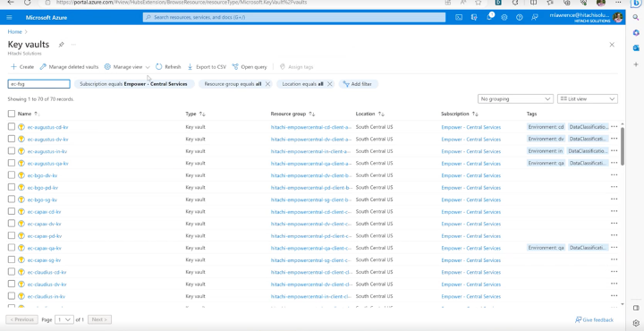Click the Refresh toolbar button
This screenshot has width=644, height=331.
pyautogui.click(x=168, y=66)
